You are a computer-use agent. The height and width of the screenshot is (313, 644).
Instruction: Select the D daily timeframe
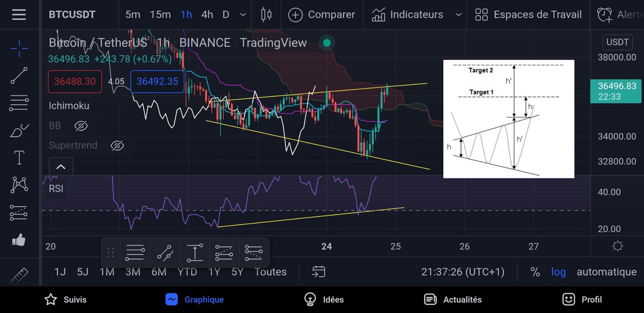click(226, 14)
